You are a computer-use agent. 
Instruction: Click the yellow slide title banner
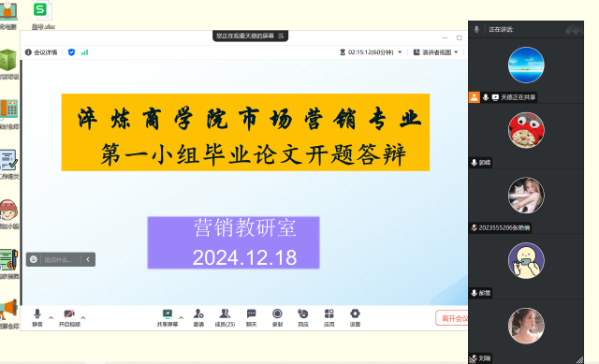[245, 132]
